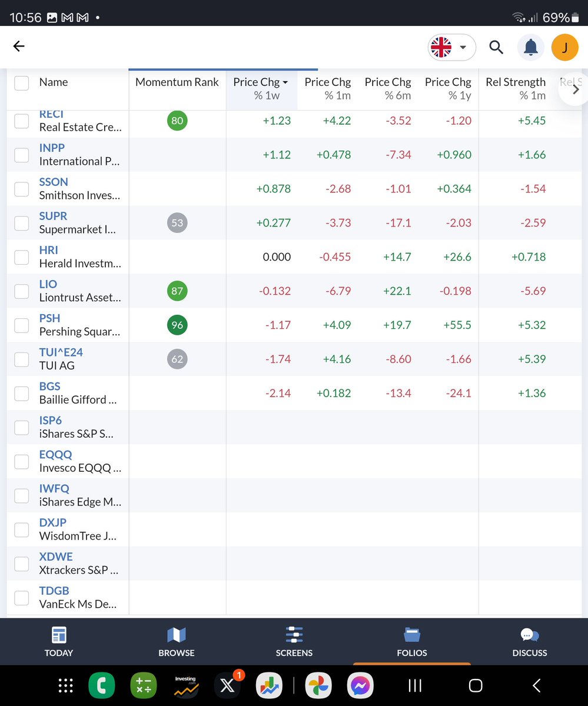
Task: Tick the checkbox for SSON row
Action: pyautogui.click(x=22, y=189)
